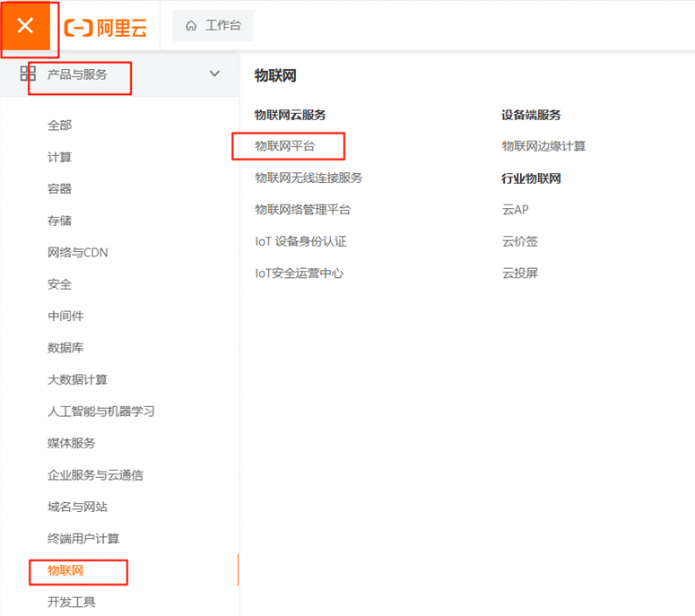Open IoT安全运营中心 link
This screenshot has height=616, width=695.
pyautogui.click(x=300, y=273)
